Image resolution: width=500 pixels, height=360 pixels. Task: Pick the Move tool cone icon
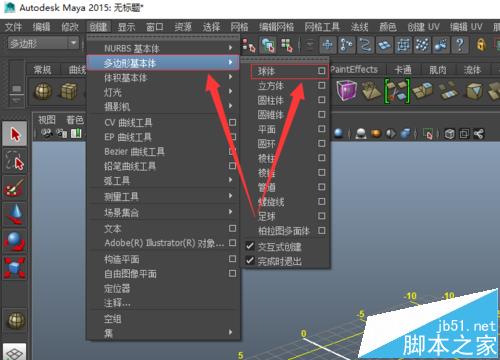[15, 214]
